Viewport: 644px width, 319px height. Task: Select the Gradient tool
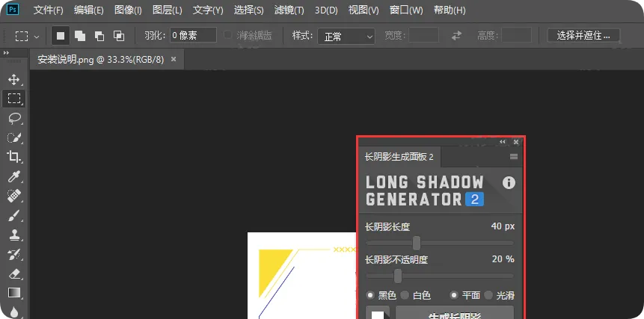coord(14,293)
